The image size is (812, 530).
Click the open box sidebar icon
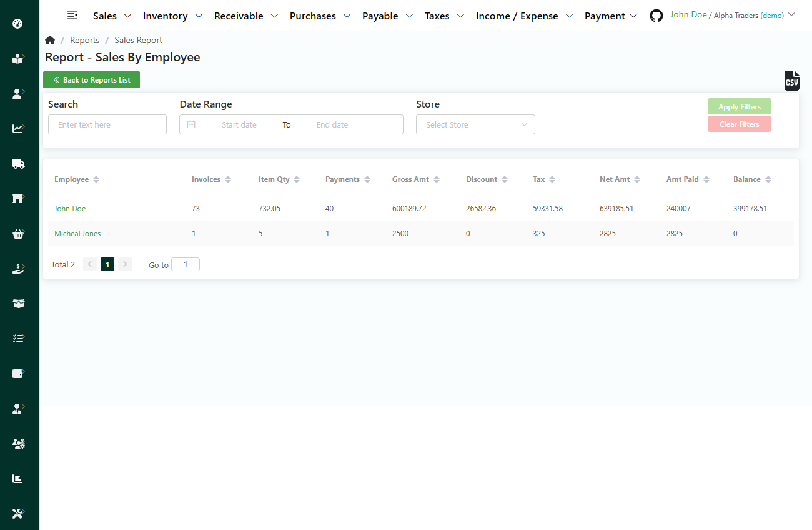pyautogui.click(x=18, y=304)
